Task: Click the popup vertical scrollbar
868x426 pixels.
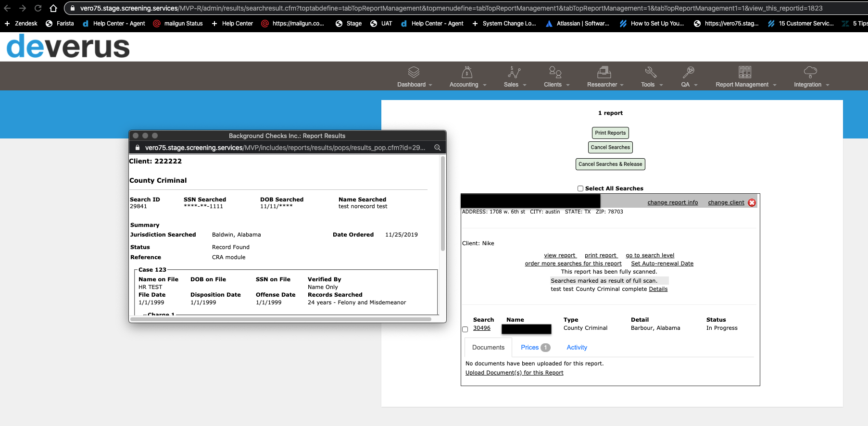Action: point(442,203)
